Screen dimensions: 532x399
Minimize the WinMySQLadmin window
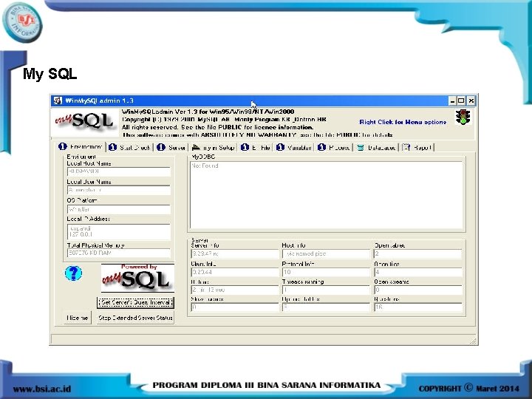(x=453, y=100)
